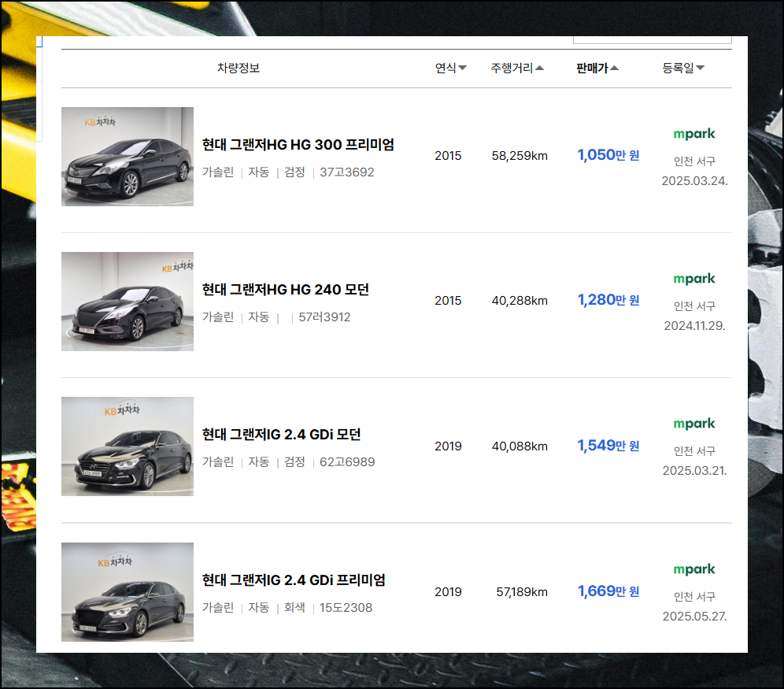Click the 1,669만 원 price

608,591
